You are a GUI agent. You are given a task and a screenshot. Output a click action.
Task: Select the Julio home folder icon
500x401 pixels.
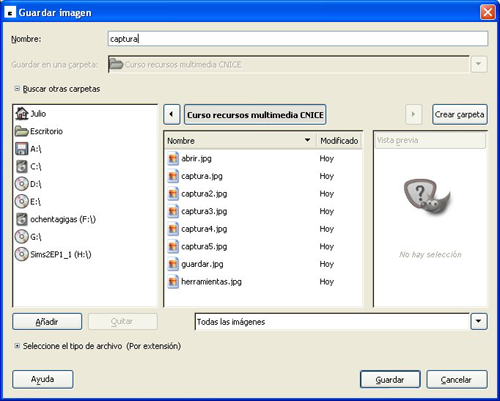[x=22, y=114]
